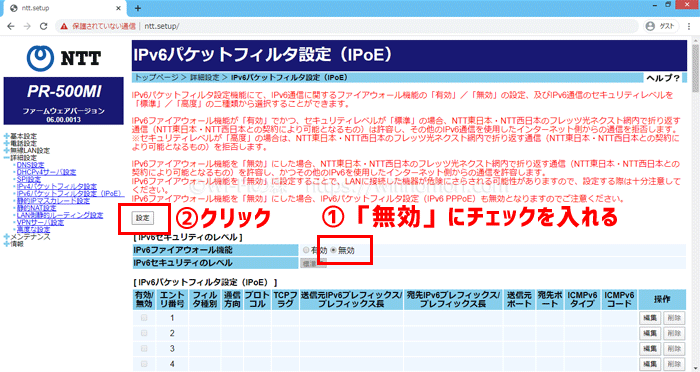Viewport: 700px width, 372px height.
Task: Click 編集 for entry 3
Action: 650,349
